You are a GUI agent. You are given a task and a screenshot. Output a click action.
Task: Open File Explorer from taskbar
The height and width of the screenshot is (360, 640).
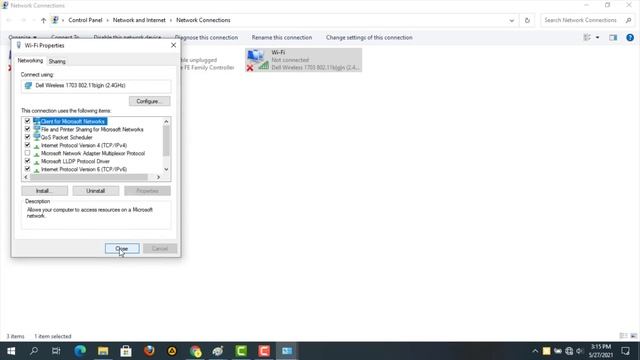[103, 351]
